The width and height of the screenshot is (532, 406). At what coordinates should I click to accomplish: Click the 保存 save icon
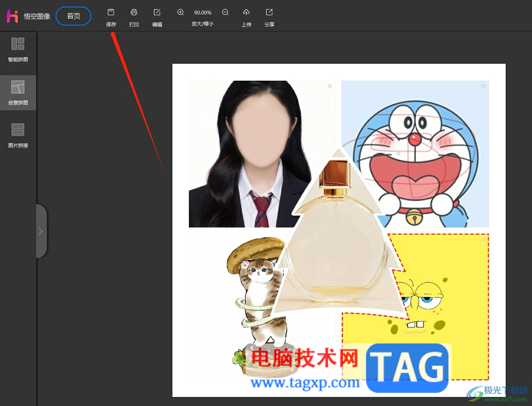pos(111,12)
